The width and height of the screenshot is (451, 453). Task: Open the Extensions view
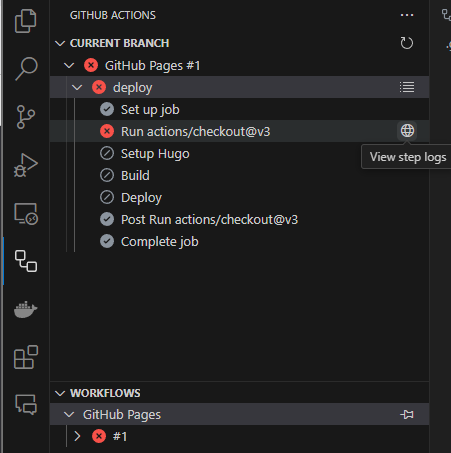coord(26,357)
